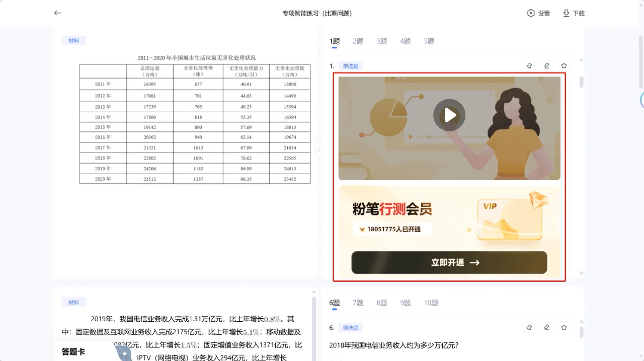644x361 pixels.
Task: Expand the 18051775人已开通 member chevron
Action: coord(362,229)
